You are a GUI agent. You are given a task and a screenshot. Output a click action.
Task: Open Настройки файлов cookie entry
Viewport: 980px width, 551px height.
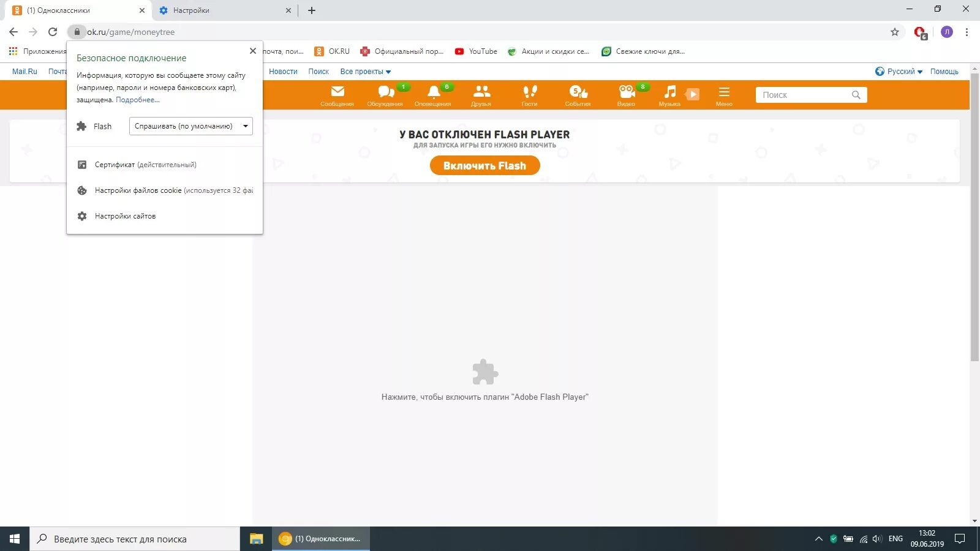click(165, 190)
